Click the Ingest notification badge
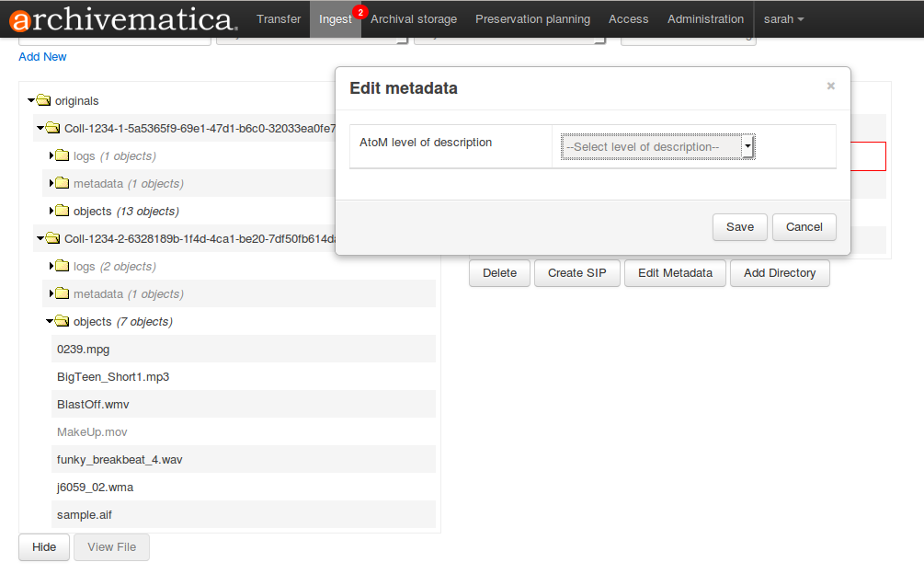 pos(359,11)
